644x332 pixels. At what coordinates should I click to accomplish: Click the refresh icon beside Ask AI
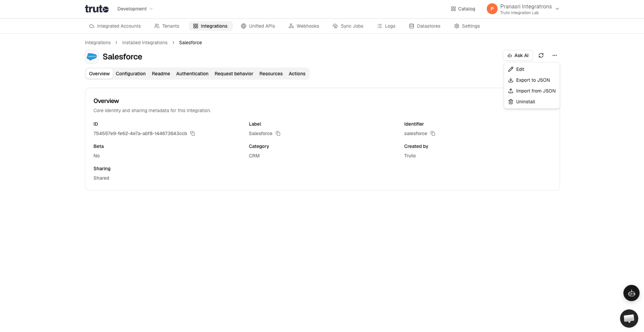point(541,55)
